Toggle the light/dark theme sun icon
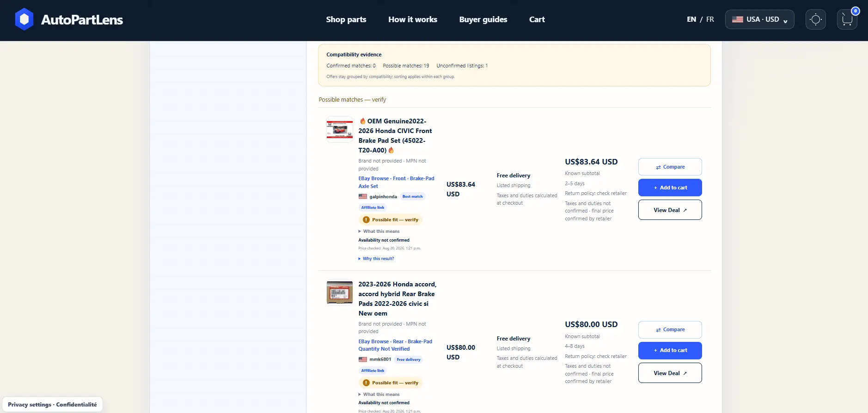Image resolution: width=868 pixels, height=413 pixels. coord(816,19)
